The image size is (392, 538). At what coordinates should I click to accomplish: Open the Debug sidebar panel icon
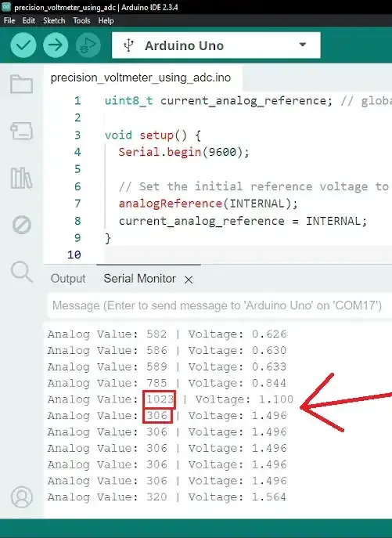coord(22,225)
